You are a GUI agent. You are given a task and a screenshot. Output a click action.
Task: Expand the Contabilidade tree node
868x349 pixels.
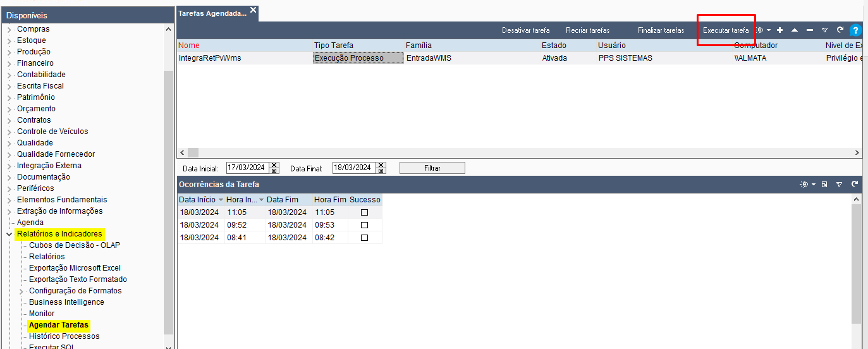coord(9,75)
